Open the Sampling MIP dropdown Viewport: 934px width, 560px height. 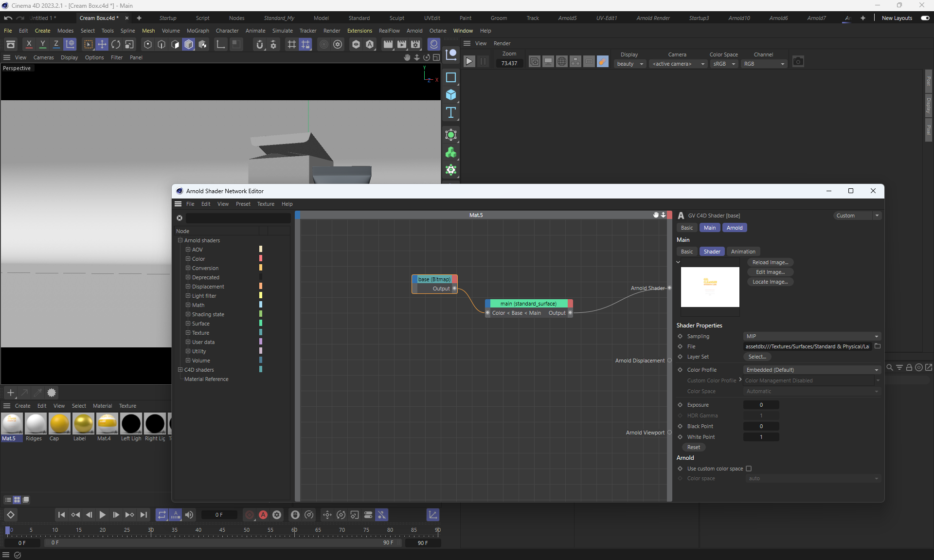coord(812,336)
